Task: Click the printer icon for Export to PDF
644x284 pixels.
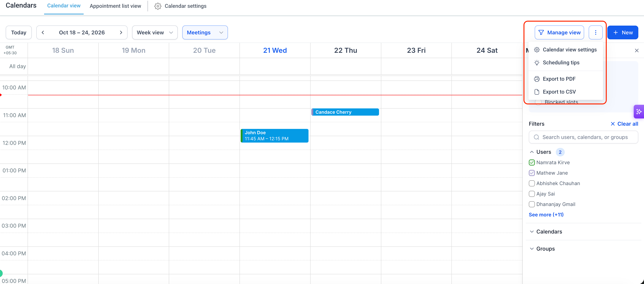Action: pyautogui.click(x=537, y=79)
